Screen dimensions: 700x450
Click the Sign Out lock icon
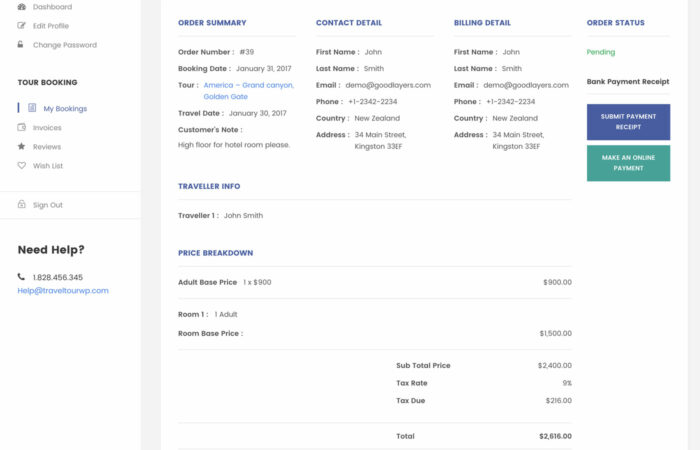click(x=22, y=204)
